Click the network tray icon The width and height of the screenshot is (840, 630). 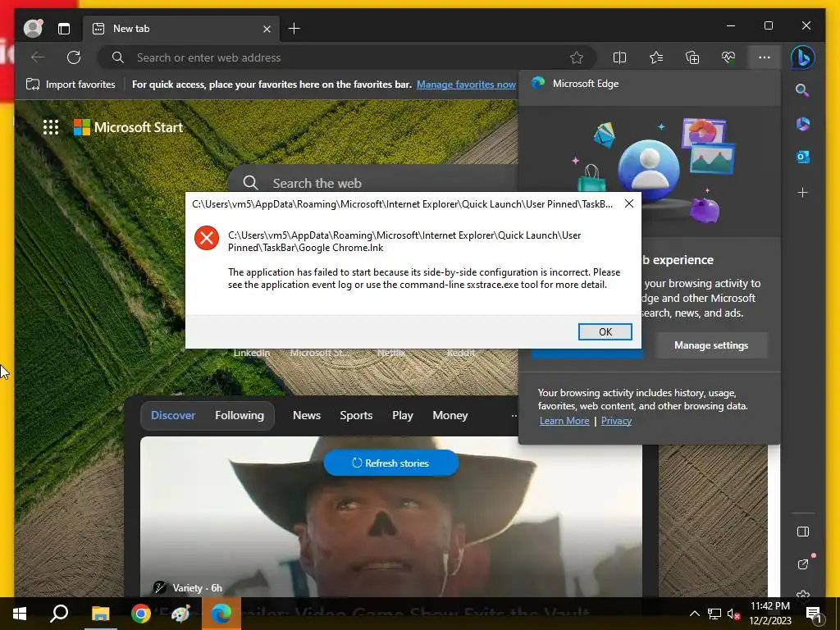click(x=714, y=614)
